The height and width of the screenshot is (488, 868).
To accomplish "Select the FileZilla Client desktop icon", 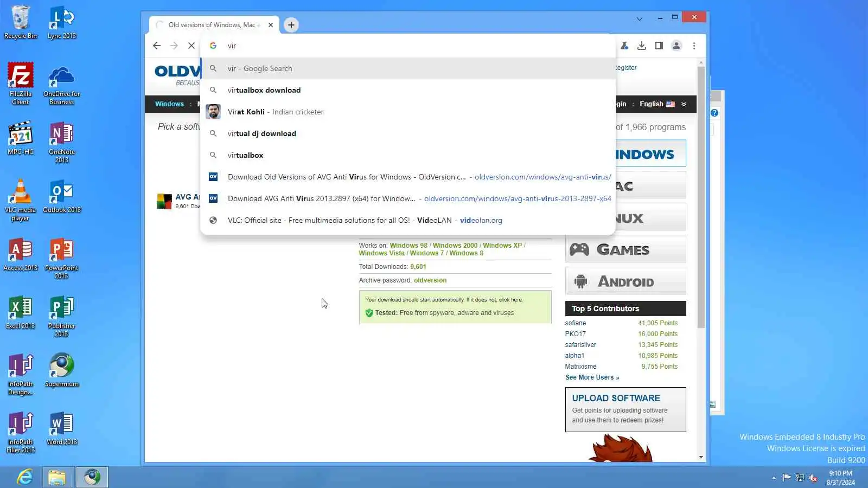I will pyautogui.click(x=21, y=84).
